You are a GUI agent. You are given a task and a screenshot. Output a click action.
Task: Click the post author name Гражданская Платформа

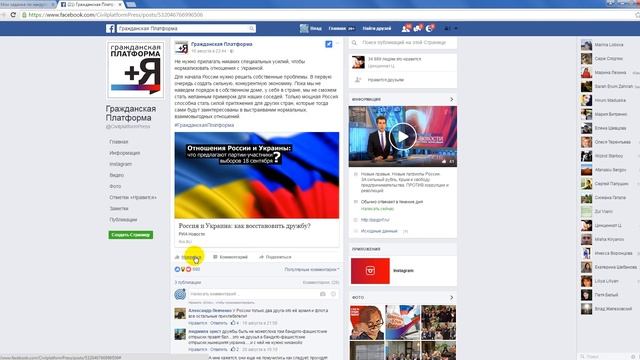coord(222,44)
